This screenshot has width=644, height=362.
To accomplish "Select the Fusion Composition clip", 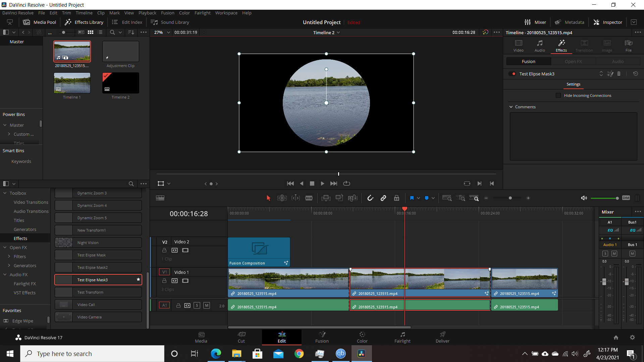I will pos(259,252).
